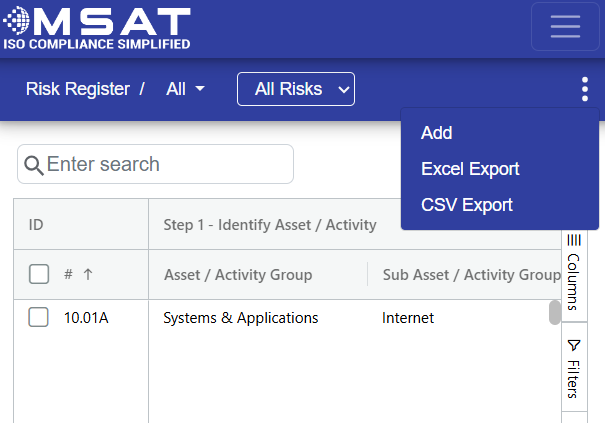
Task: Click the three-dot more options icon
Action: tap(584, 89)
